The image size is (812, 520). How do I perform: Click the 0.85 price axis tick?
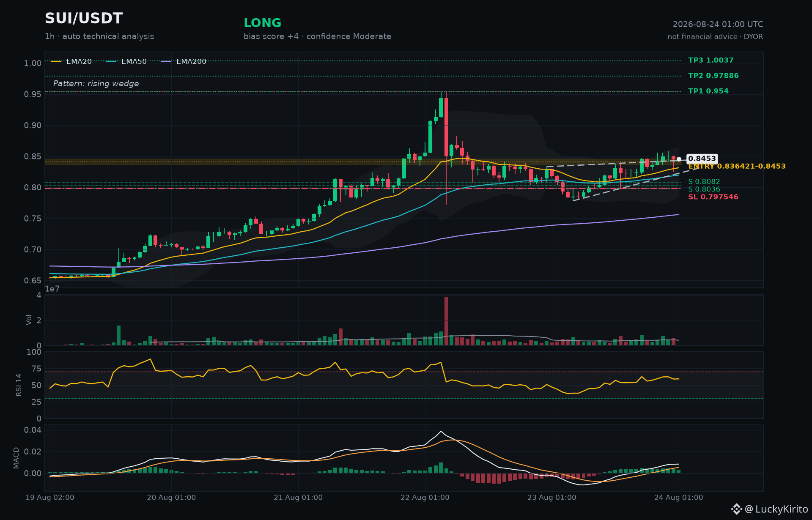click(33, 157)
